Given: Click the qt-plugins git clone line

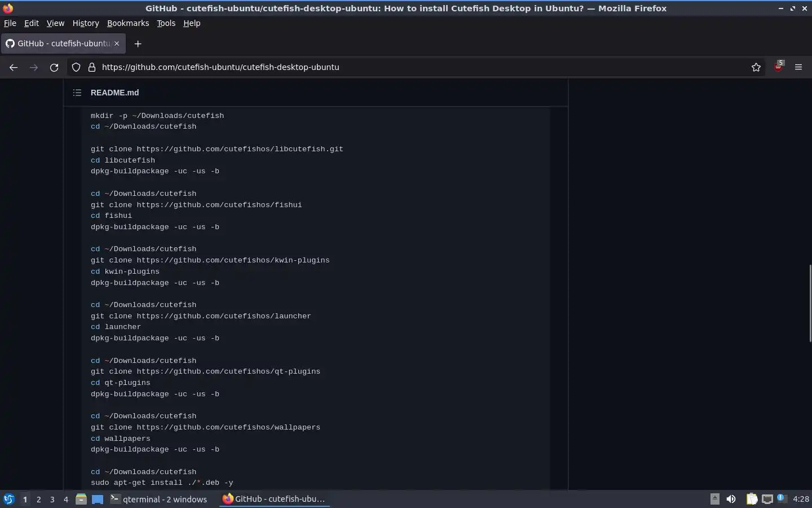Looking at the screenshot, I should (205, 371).
